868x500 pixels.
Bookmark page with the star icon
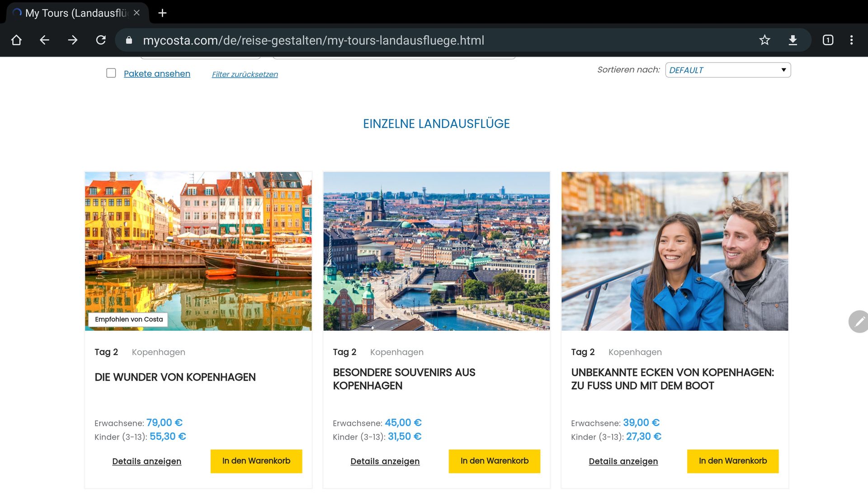[764, 40]
